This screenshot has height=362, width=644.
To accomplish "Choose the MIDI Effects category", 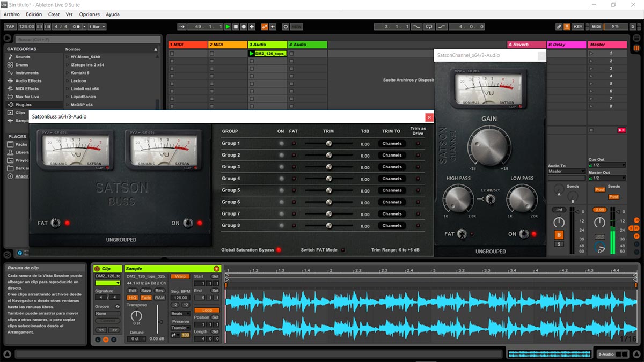I will (27, 88).
